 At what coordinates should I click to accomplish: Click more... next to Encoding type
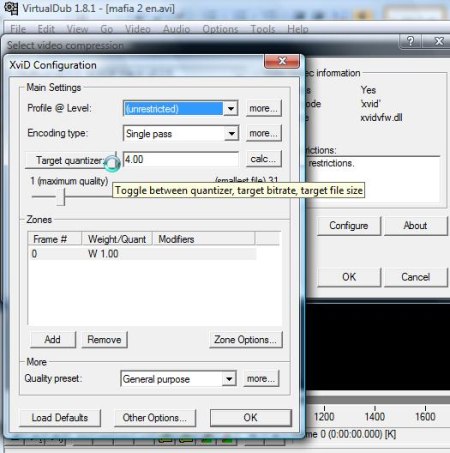click(264, 133)
